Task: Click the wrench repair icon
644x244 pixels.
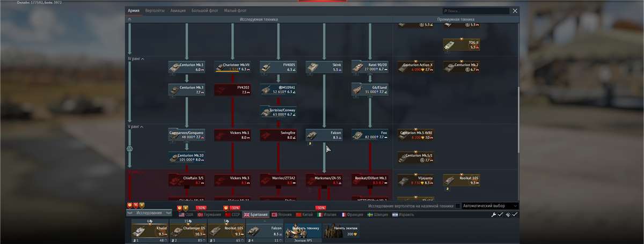Action: click(x=494, y=215)
